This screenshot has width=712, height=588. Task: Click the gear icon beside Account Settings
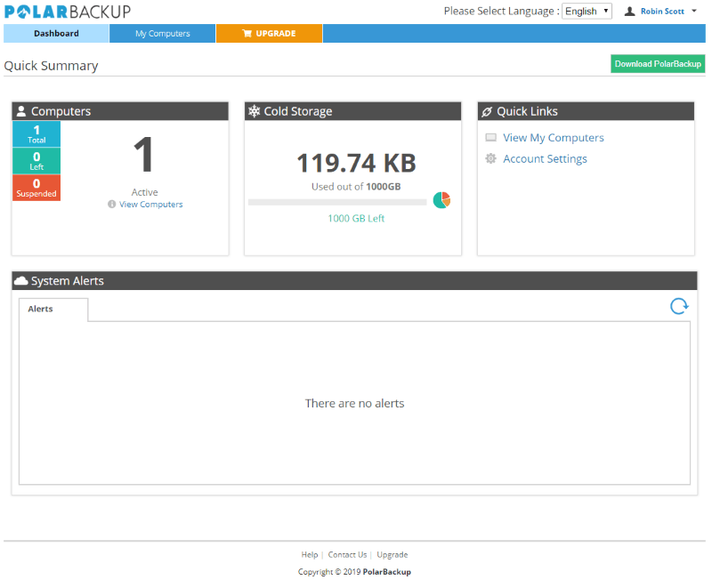(490, 158)
